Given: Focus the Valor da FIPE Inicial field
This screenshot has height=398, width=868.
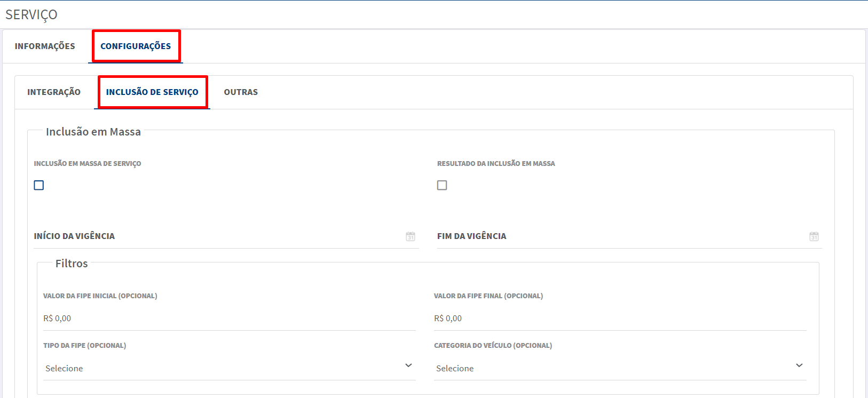Looking at the screenshot, I should tap(230, 319).
